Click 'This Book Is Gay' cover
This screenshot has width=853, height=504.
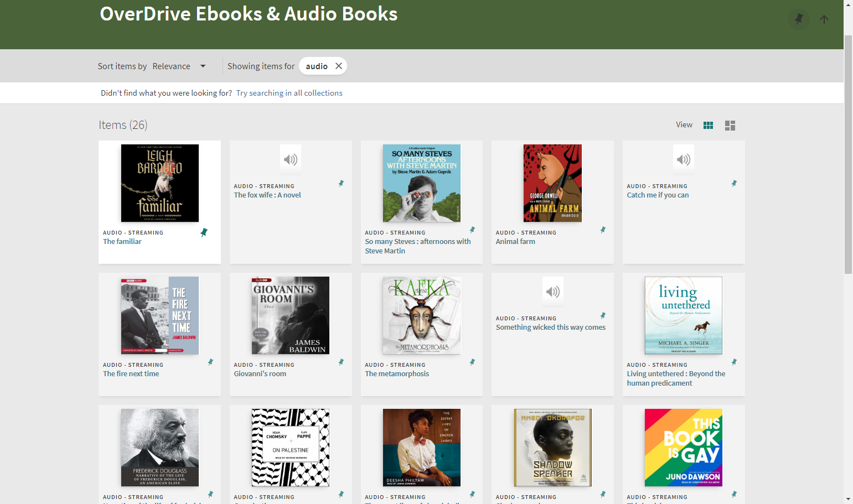[x=684, y=448]
